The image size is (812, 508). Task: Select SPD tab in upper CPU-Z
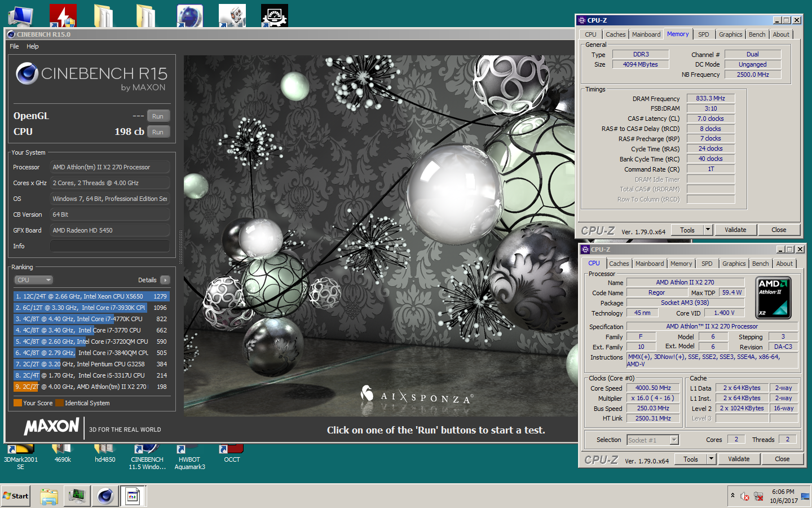tap(704, 34)
